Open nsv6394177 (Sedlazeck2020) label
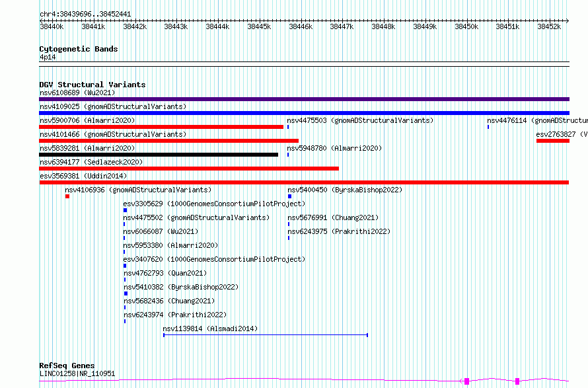The width and height of the screenshot is (588, 388). tap(91, 162)
